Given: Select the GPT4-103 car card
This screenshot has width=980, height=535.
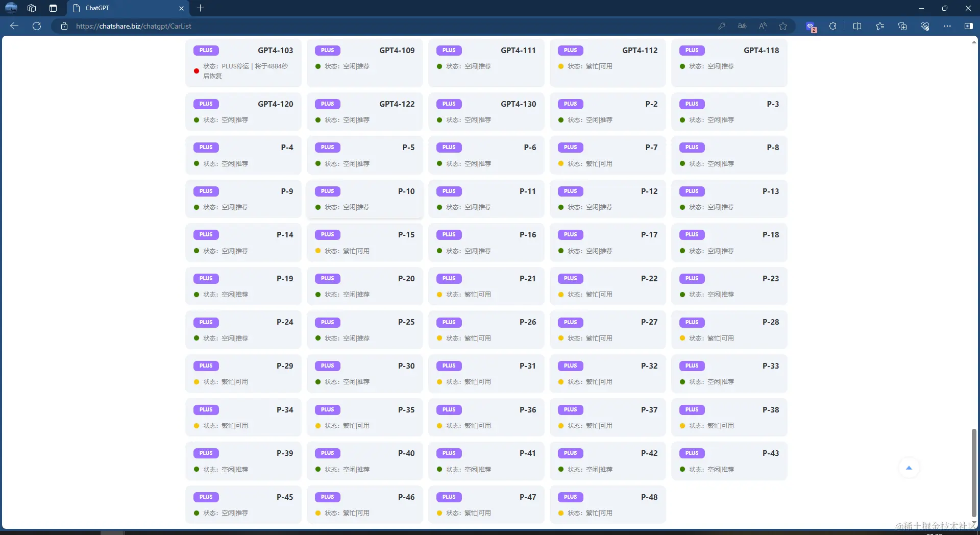Looking at the screenshot, I should tap(243, 63).
